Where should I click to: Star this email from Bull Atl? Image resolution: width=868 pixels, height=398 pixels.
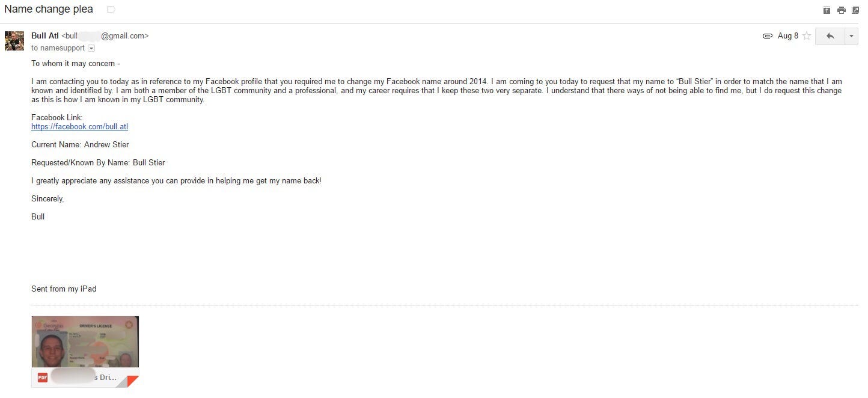click(x=807, y=36)
